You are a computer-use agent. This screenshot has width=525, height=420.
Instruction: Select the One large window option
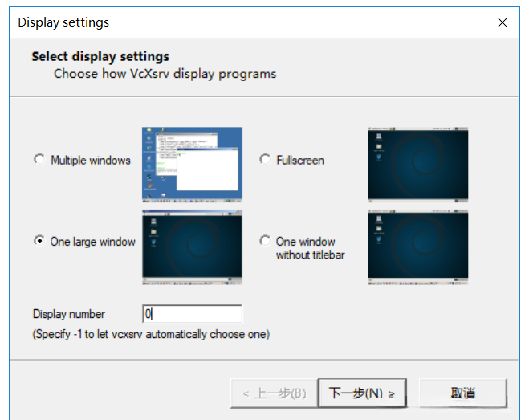pyautogui.click(x=39, y=241)
